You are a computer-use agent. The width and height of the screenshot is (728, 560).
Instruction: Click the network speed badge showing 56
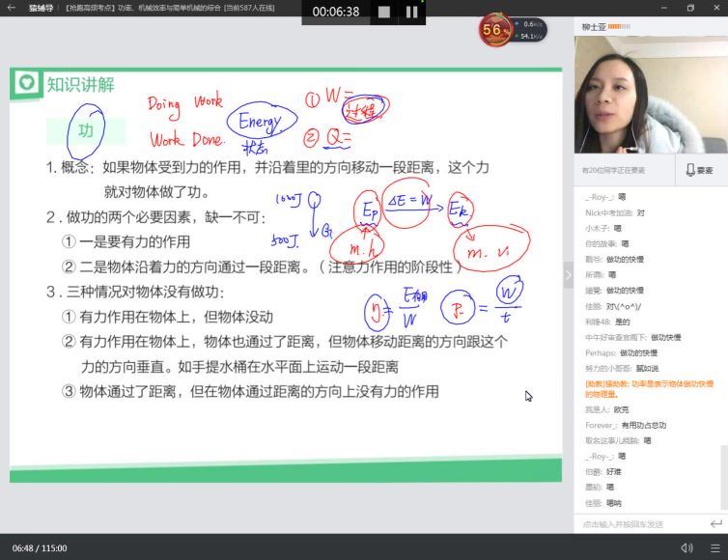pos(513,30)
